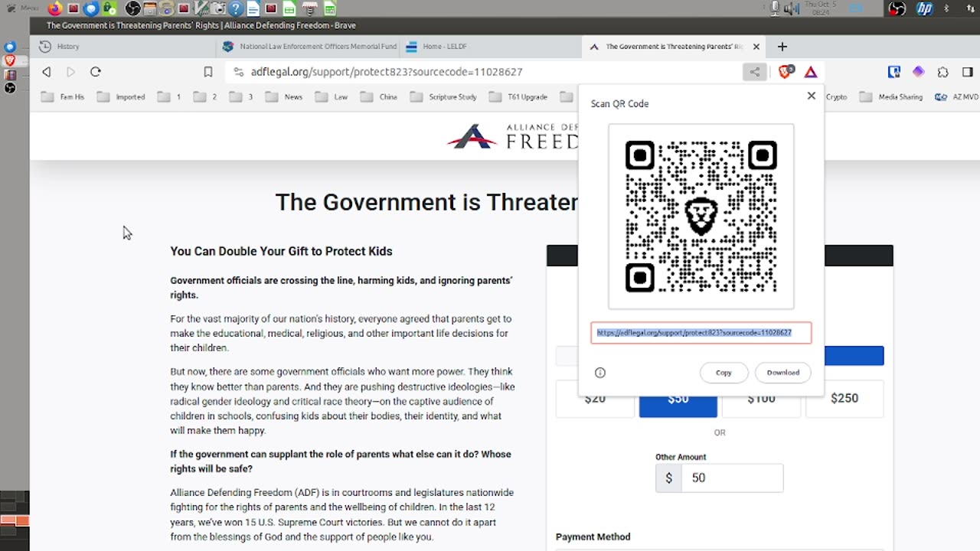
Task: Open the screenshot camera launcher
Action: (218, 8)
